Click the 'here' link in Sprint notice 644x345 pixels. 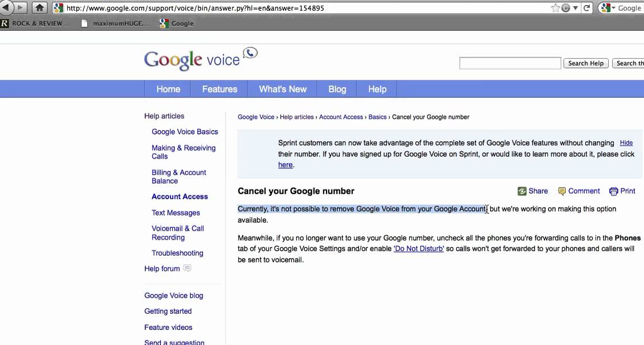286,165
